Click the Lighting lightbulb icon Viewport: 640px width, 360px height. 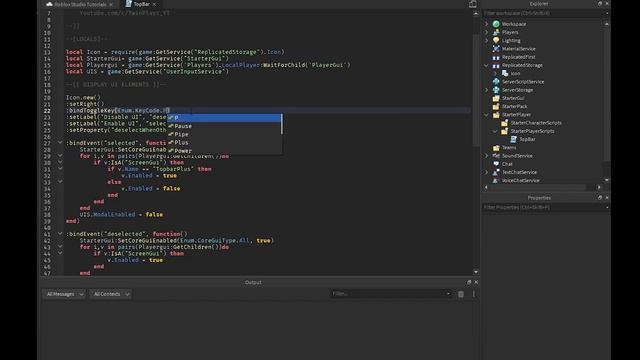(496, 40)
